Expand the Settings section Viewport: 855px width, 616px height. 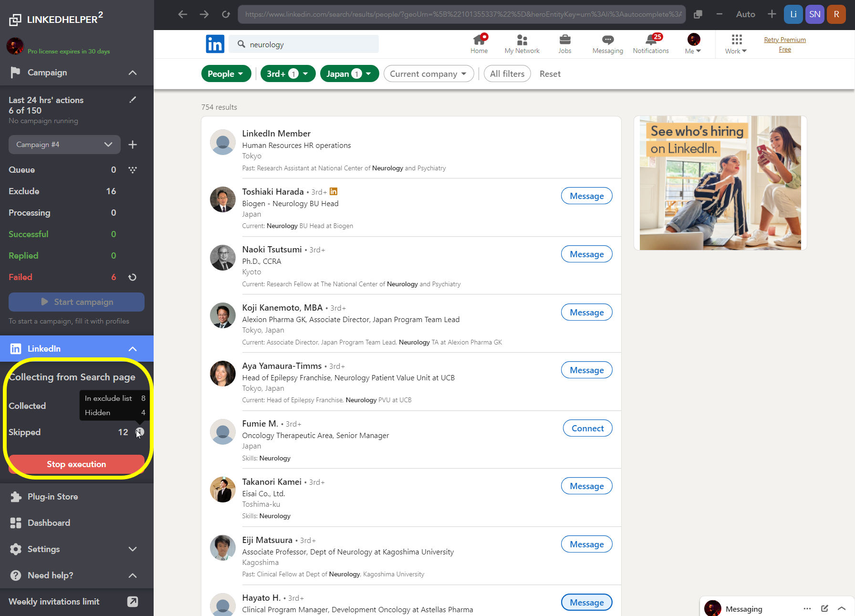click(133, 549)
